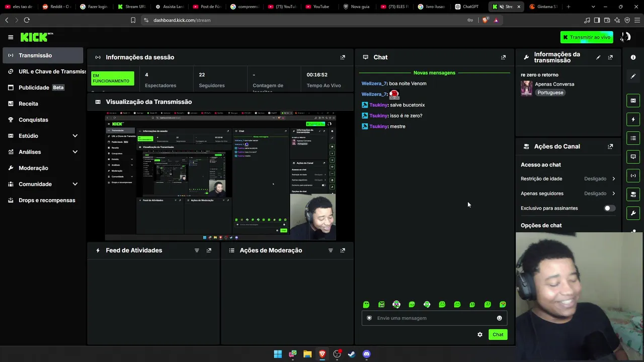Open the browser tab list dropdown
Screen dimensions: 644x362
(593, 7)
